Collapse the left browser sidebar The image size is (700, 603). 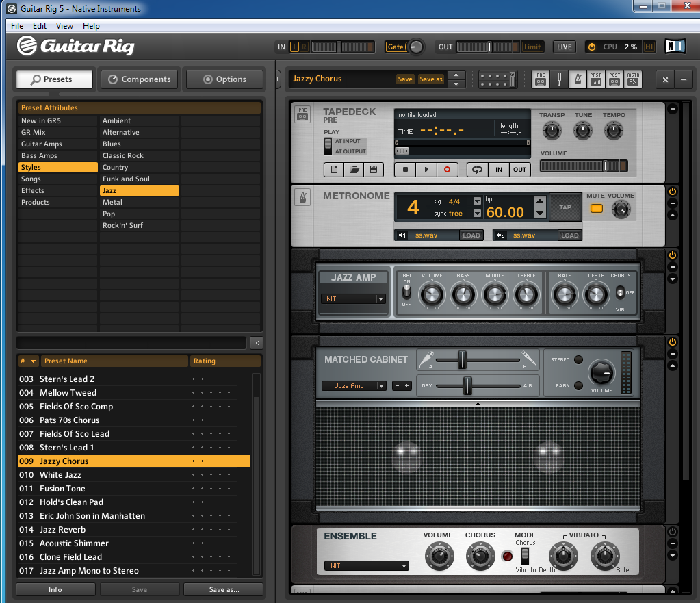click(278, 79)
